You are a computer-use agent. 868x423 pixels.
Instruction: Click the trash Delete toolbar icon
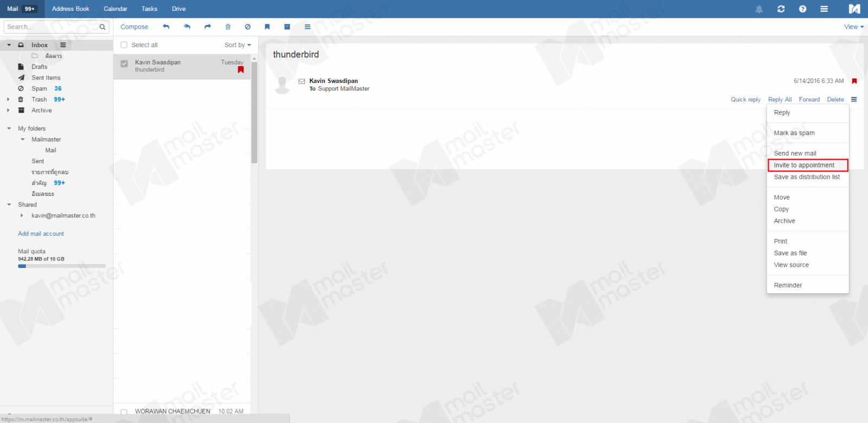pyautogui.click(x=228, y=27)
